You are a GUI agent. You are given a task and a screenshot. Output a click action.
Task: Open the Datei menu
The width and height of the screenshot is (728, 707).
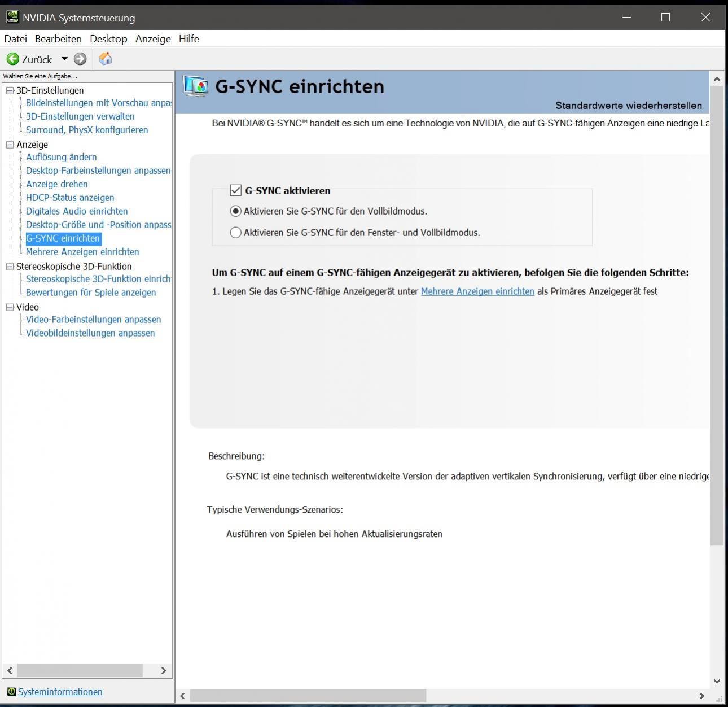click(15, 38)
